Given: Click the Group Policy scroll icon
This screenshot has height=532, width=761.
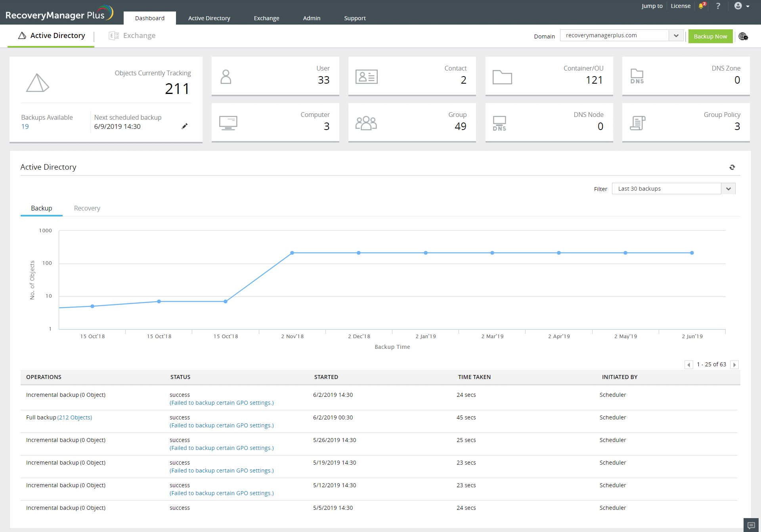Looking at the screenshot, I should [638, 123].
